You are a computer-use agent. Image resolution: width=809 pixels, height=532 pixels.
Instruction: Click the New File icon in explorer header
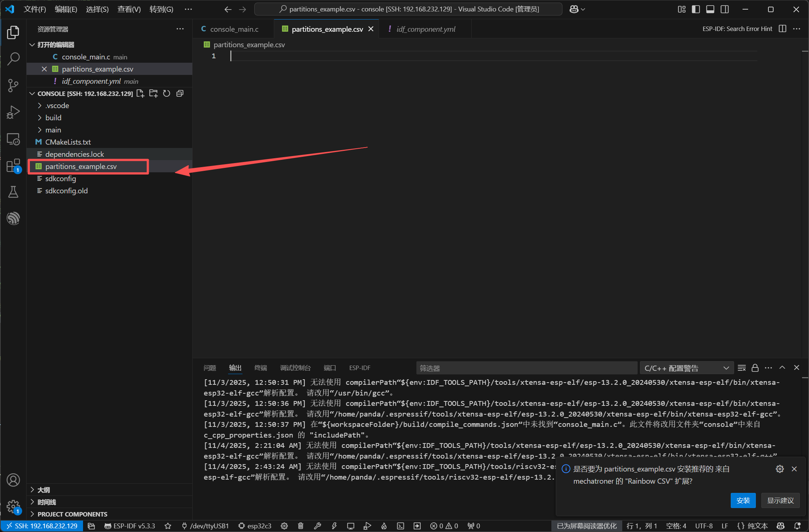pyautogui.click(x=140, y=93)
